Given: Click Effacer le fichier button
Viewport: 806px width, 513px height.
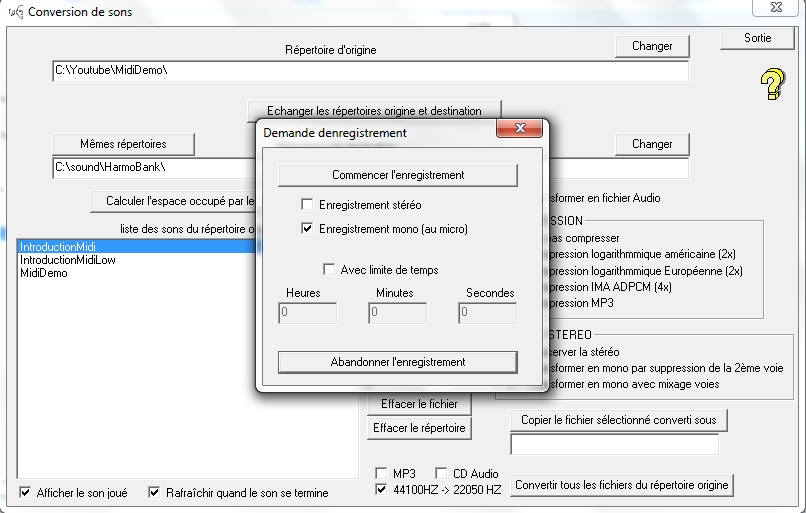Looking at the screenshot, I should point(419,405).
